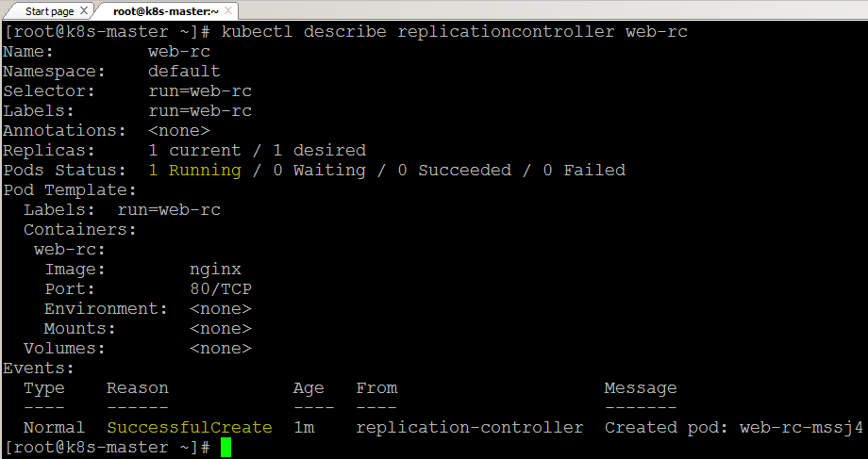Viewport: 868px width, 459px height.
Task: Click the Selector value run=web-rc
Action: (x=200, y=91)
